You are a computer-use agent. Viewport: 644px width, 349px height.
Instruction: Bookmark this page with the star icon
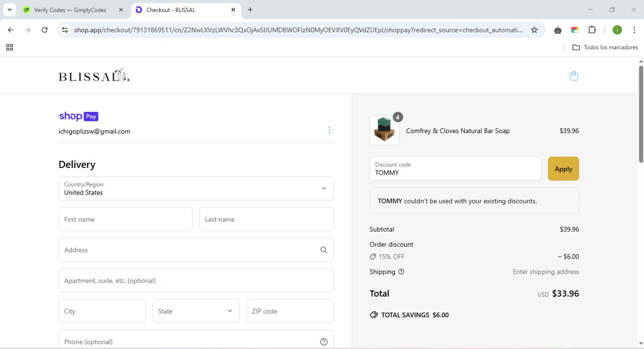[x=534, y=30]
